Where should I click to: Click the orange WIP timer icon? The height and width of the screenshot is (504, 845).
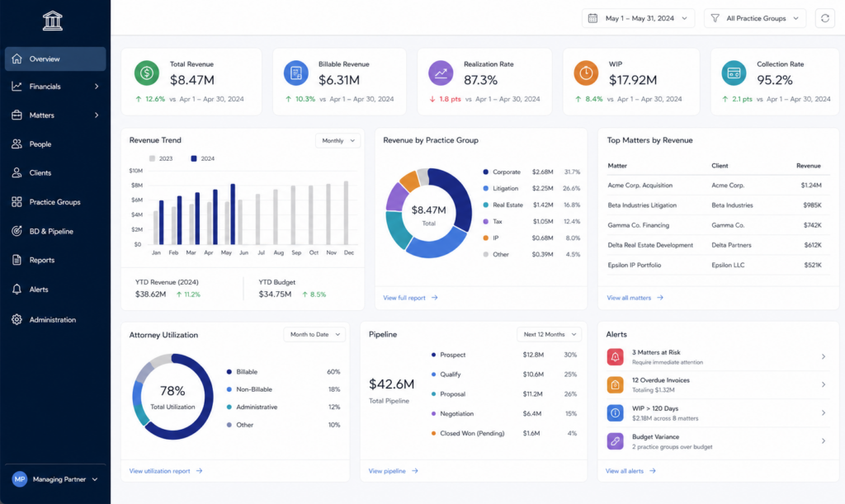coord(587,73)
